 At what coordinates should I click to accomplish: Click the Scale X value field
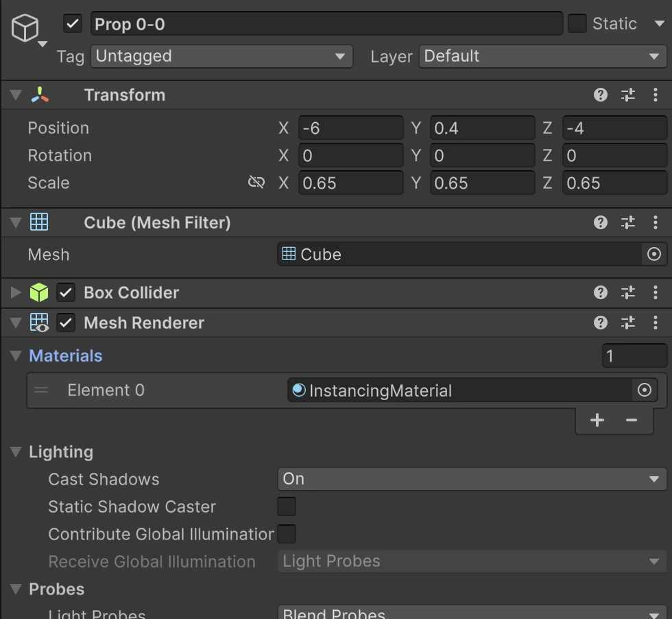tap(350, 183)
